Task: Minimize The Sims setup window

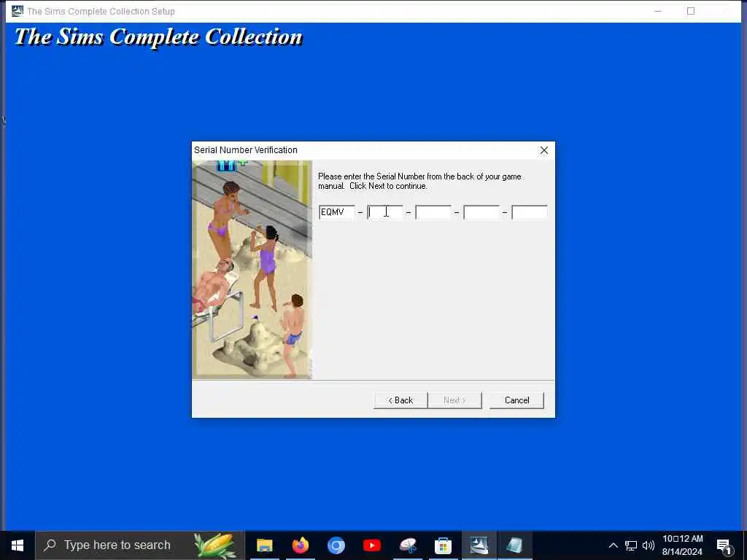Action: pos(658,11)
